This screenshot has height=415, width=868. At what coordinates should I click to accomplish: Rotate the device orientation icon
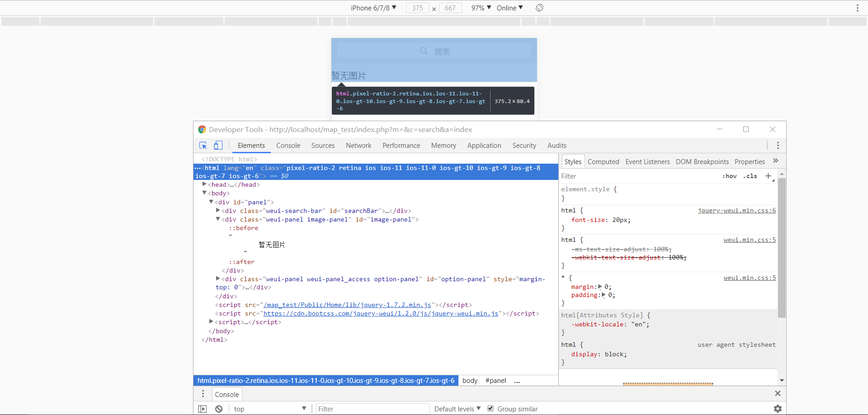pyautogui.click(x=539, y=8)
